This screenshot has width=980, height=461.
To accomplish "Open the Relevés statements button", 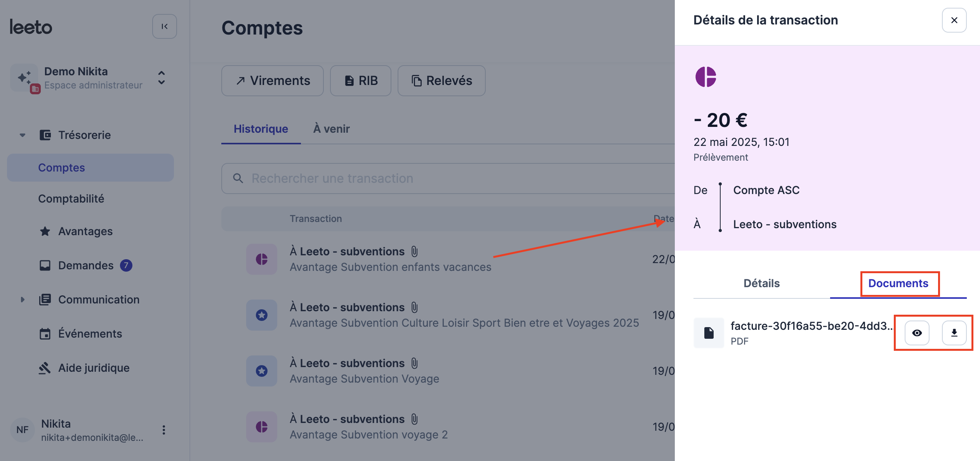I will [441, 81].
